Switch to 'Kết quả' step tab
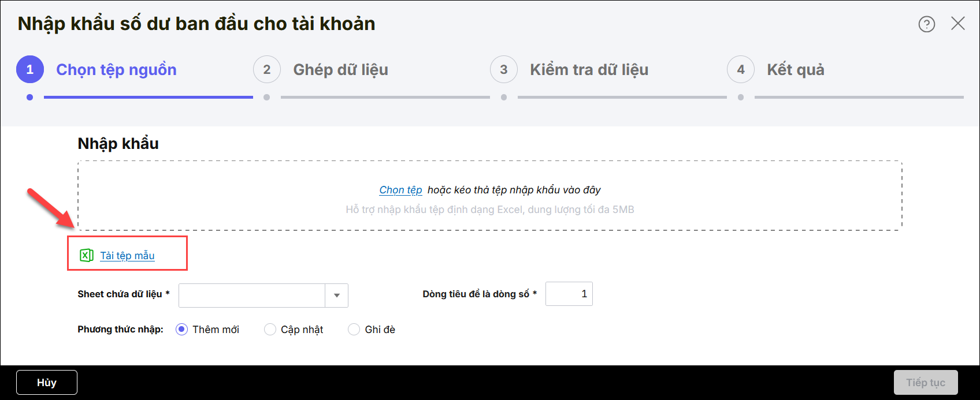The height and width of the screenshot is (400, 980). [x=795, y=70]
